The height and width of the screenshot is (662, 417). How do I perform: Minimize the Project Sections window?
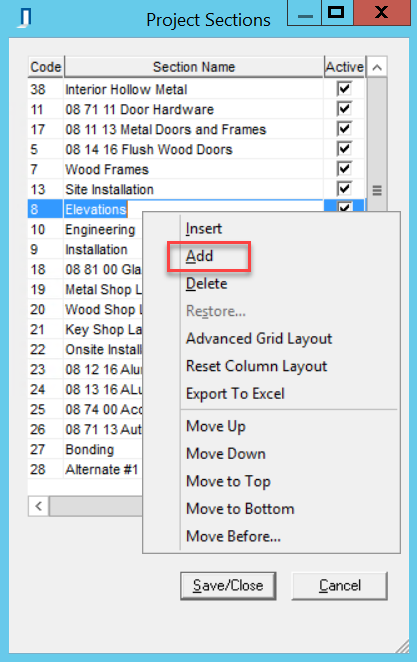(x=305, y=13)
